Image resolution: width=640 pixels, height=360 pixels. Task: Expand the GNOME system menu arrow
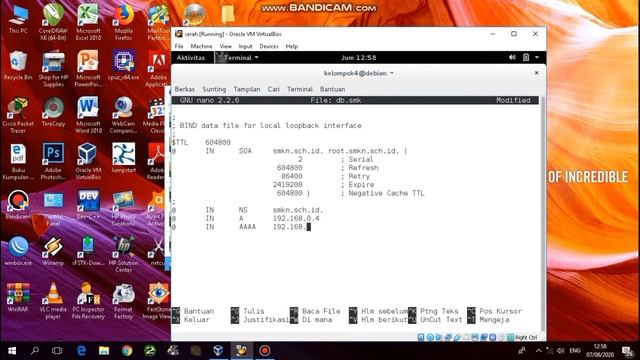(537, 58)
